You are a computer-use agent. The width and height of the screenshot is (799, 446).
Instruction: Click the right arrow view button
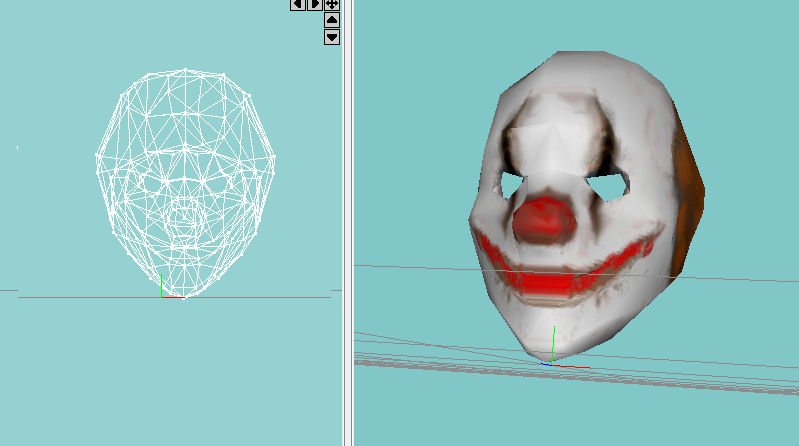click(315, 4)
